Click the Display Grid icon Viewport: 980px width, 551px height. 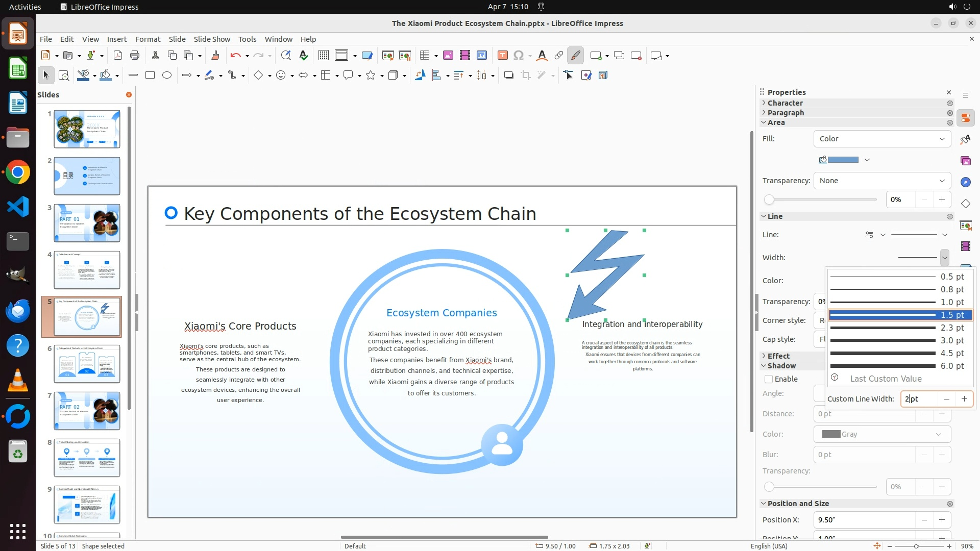click(x=324, y=56)
